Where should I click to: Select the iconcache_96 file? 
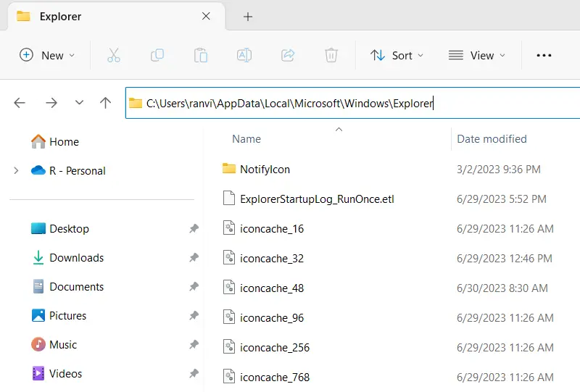click(x=272, y=317)
